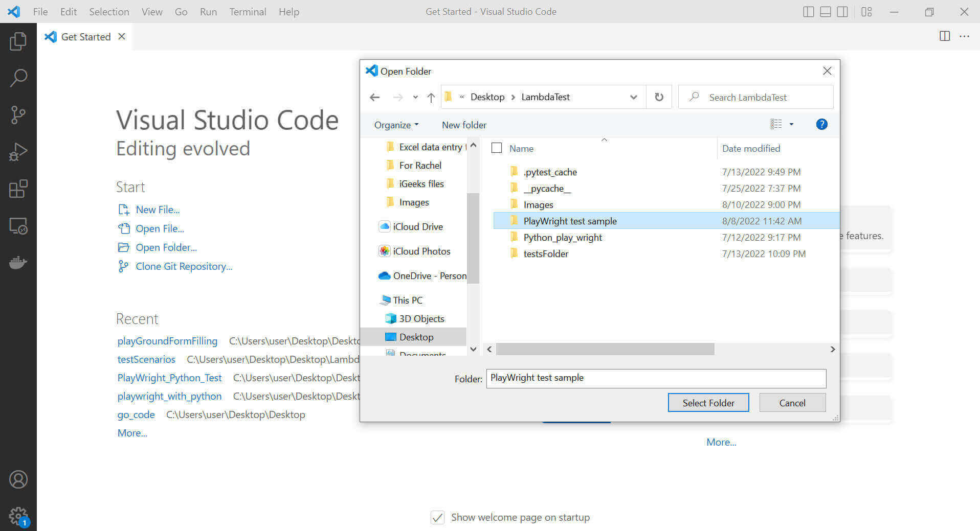
Task: Click the refresh icon in the folder dialog
Action: (659, 97)
